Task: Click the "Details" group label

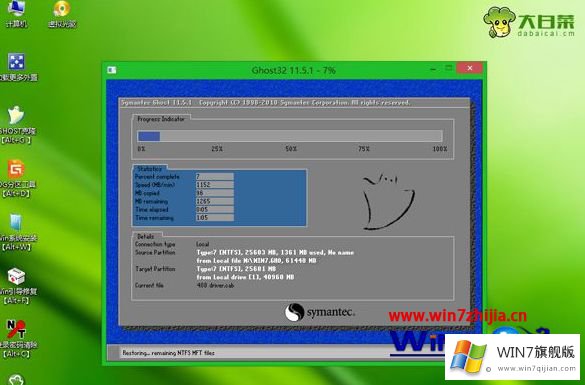Action: coord(146,237)
